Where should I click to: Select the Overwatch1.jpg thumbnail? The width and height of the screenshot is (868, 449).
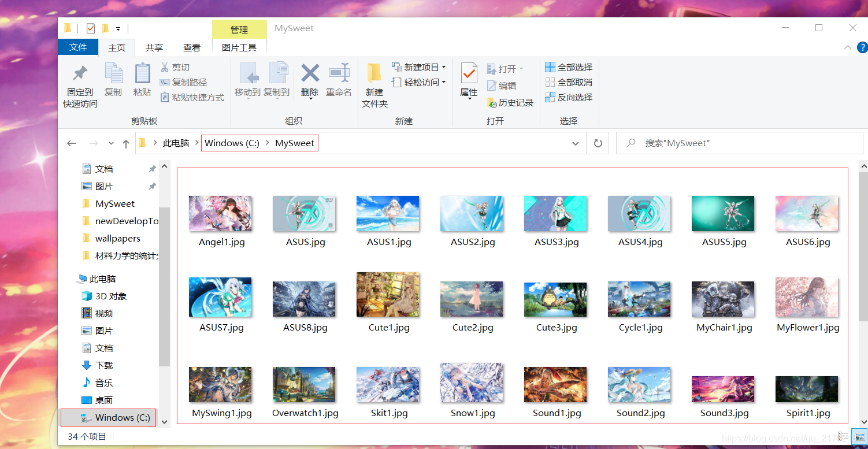click(304, 385)
